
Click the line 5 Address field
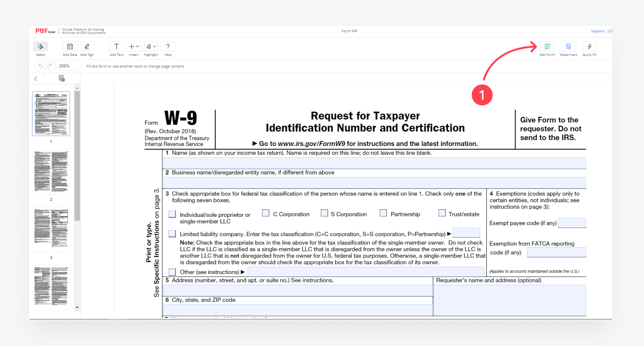(298, 290)
